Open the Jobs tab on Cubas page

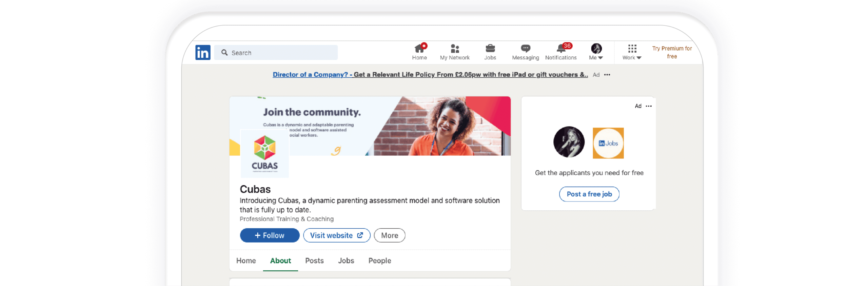(x=346, y=261)
